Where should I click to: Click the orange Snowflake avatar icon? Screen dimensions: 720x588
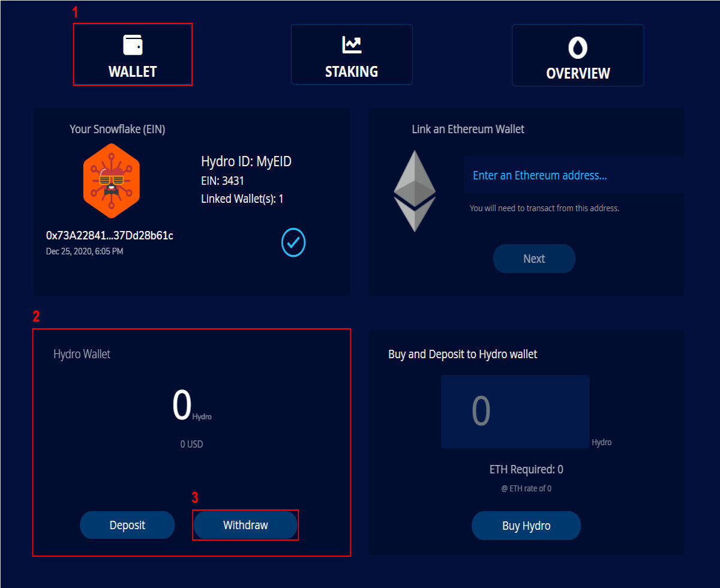111,181
